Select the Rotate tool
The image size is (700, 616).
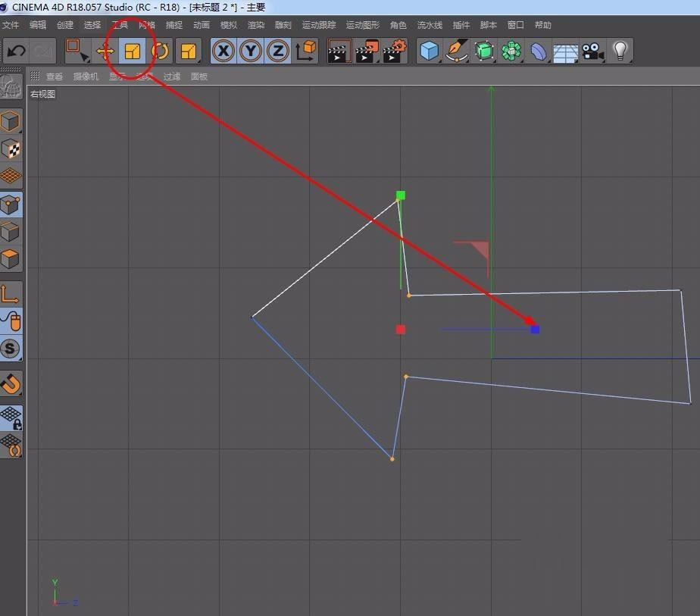point(159,51)
